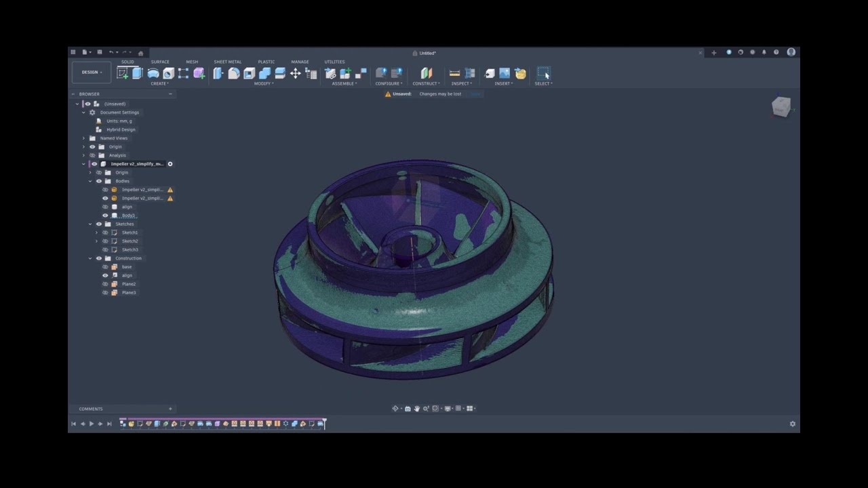Image resolution: width=868 pixels, height=488 pixels.
Task: Switch to the Surface tab
Action: 160,62
